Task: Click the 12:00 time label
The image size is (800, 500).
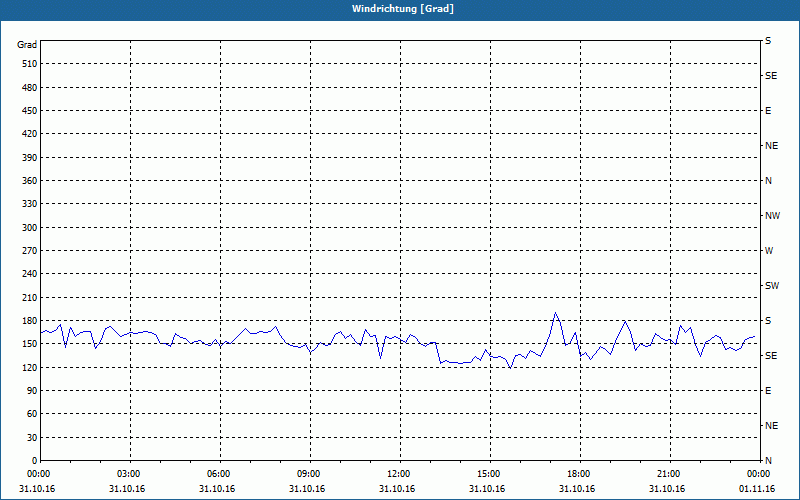Action: coord(398,474)
